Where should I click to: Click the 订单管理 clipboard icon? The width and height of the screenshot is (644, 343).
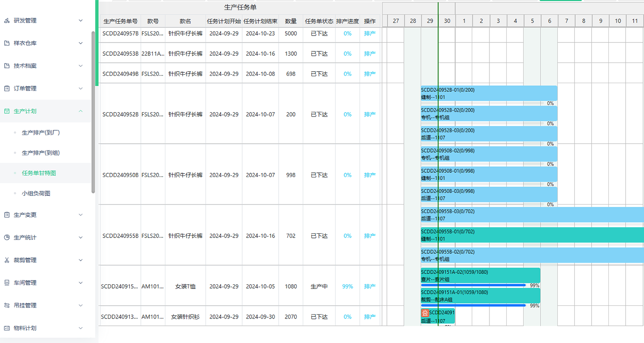(x=6, y=89)
